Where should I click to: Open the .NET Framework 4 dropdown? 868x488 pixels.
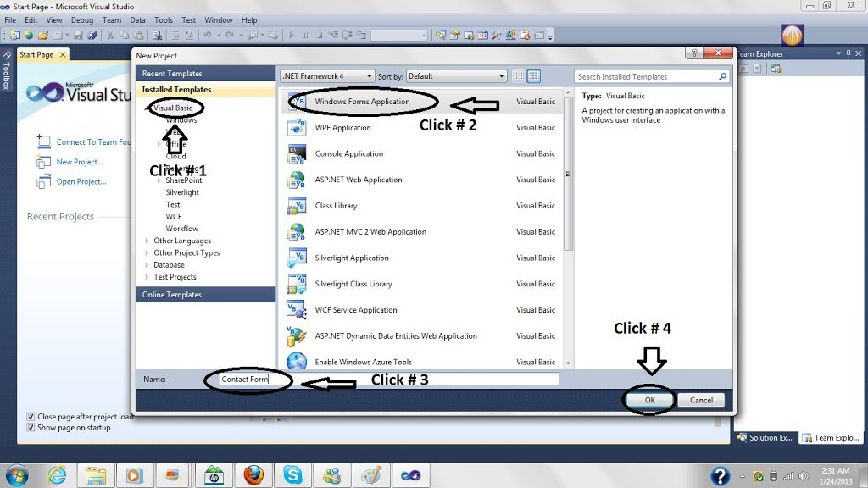[x=368, y=75]
